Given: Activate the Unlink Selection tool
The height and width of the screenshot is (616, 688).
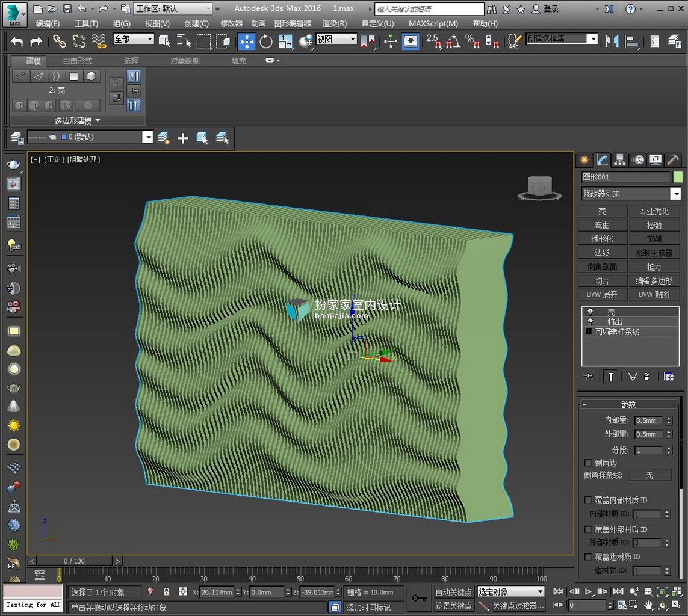Looking at the screenshot, I should [79, 42].
